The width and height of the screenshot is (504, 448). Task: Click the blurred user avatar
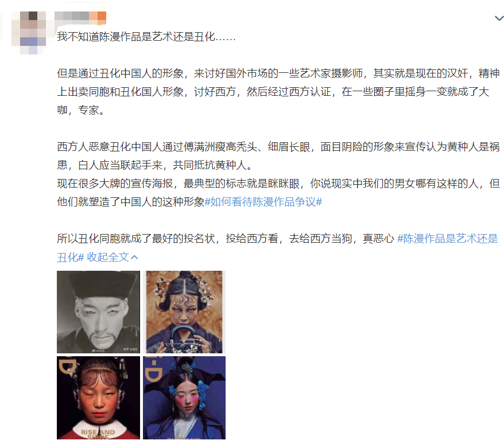(x=29, y=33)
